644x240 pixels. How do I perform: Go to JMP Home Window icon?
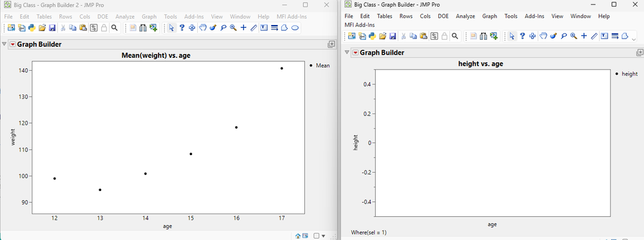pos(298,236)
